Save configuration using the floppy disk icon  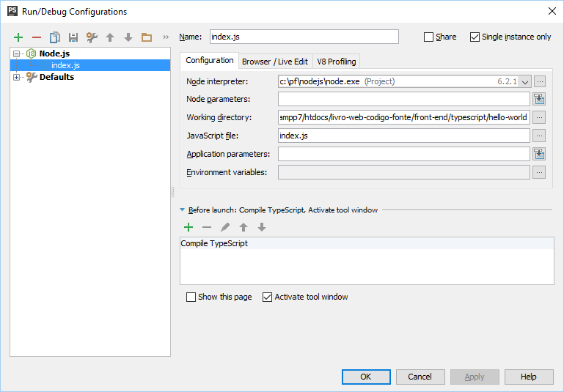(x=73, y=37)
